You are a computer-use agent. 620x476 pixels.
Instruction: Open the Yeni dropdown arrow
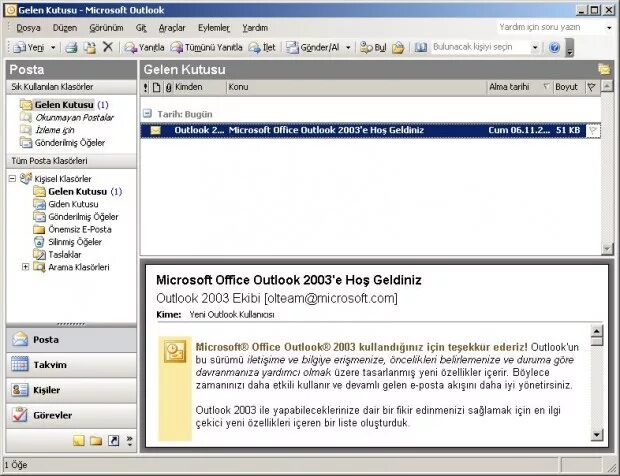pyautogui.click(x=53, y=47)
